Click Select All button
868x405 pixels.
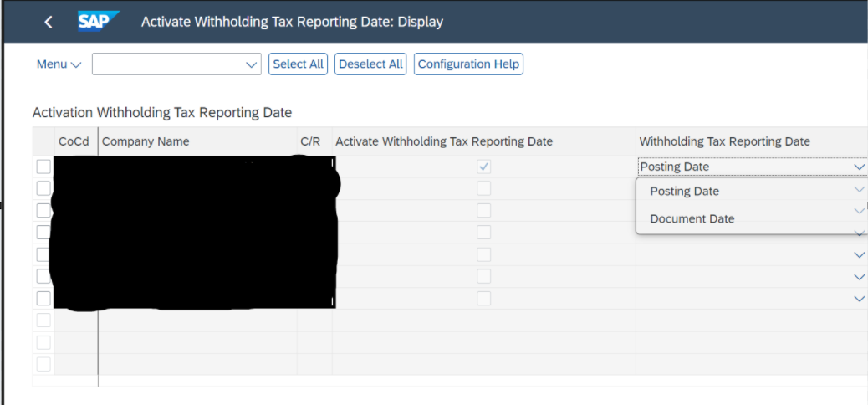pos(298,64)
